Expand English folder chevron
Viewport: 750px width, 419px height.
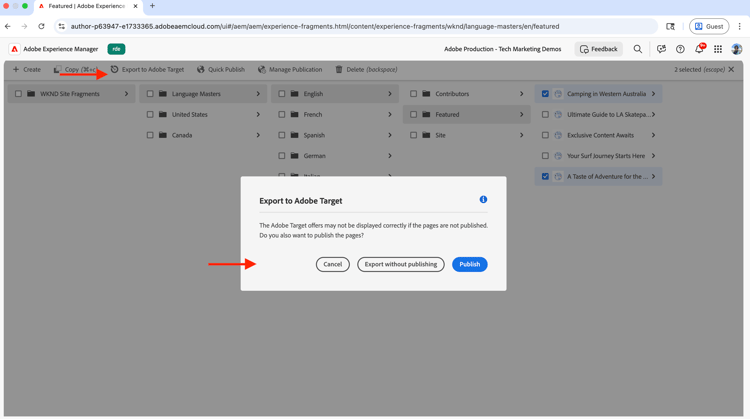[390, 94]
